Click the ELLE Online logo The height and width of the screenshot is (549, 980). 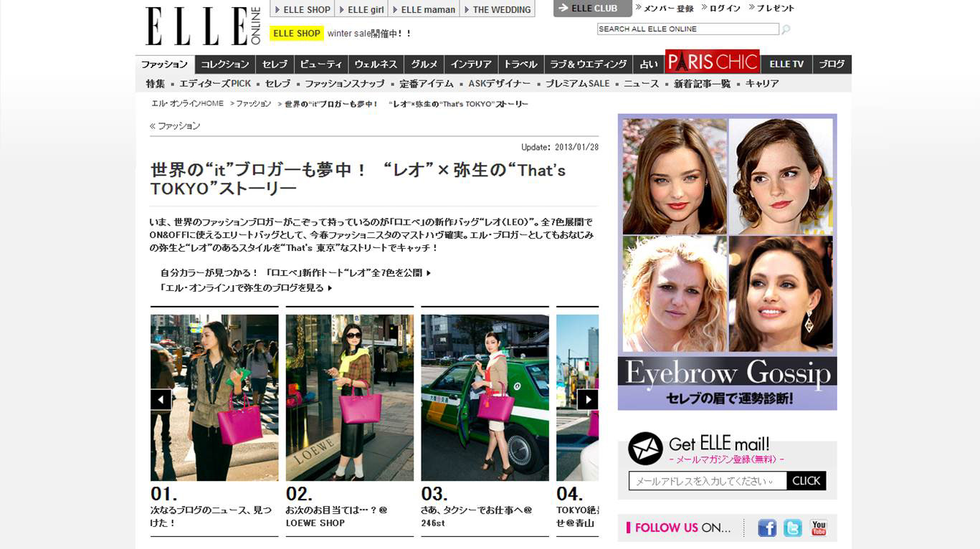coord(204,27)
